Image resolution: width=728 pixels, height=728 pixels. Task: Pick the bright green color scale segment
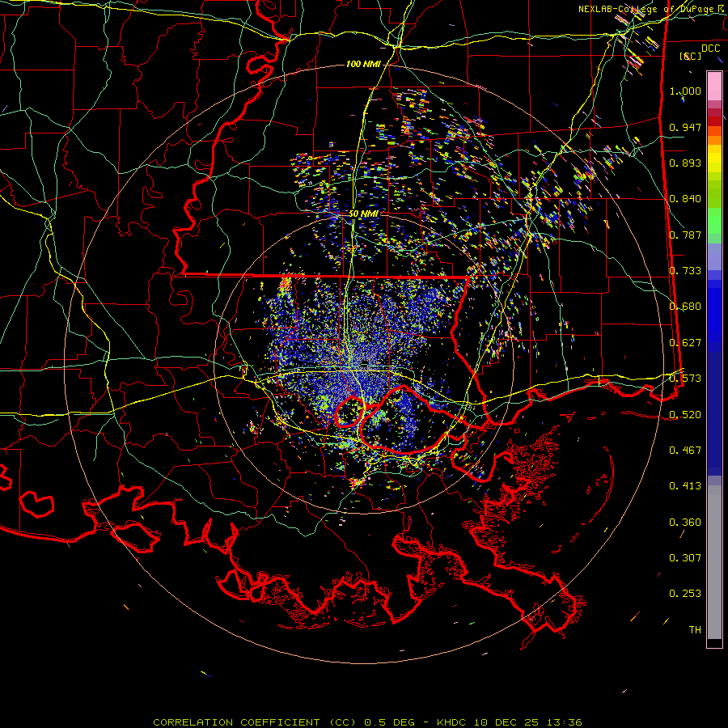(714, 221)
